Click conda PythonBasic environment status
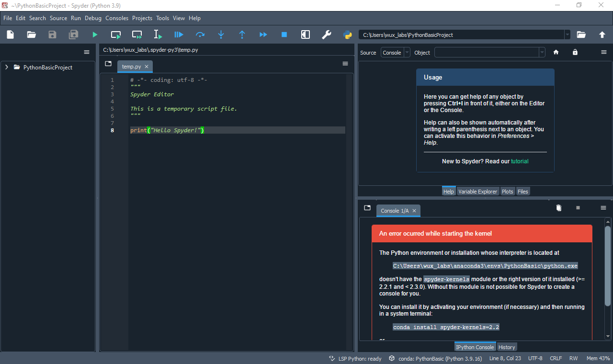 click(435, 359)
